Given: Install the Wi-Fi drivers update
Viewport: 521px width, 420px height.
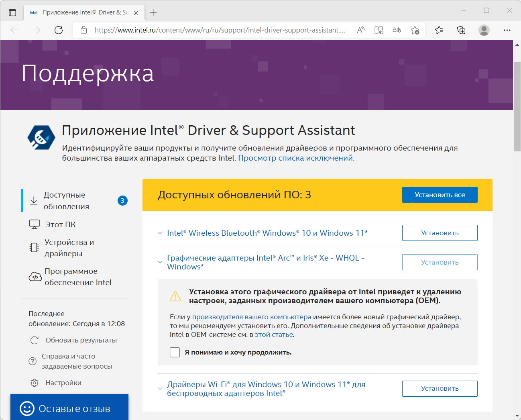Looking at the screenshot, I should tap(440, 389).
